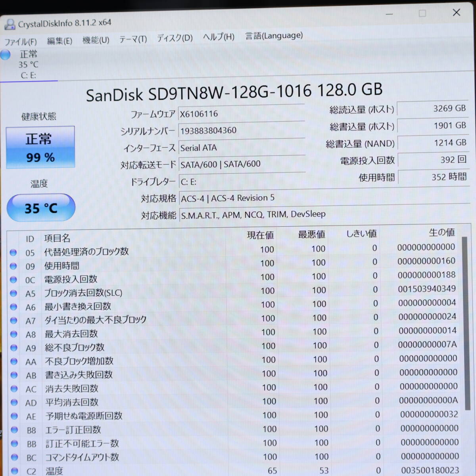The image size is (476, 476).
Task: Click the interface field Serial ATA
Action: tap(242, 147)
